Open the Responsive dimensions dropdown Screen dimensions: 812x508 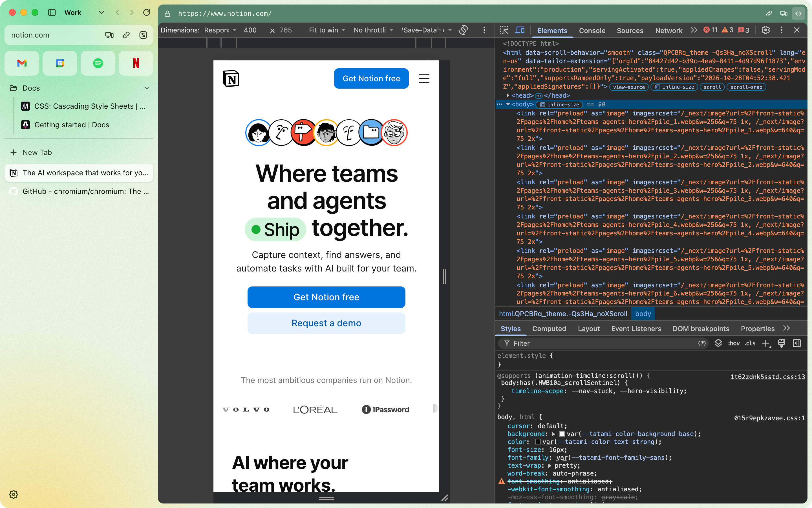point(220,30)
